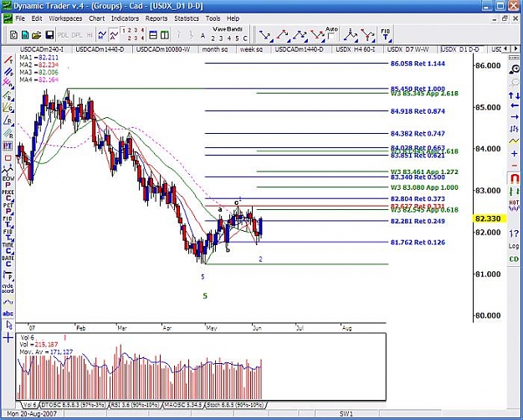Select the abc text label tool
Screen dimensions: 523x420
pos(8,314)
